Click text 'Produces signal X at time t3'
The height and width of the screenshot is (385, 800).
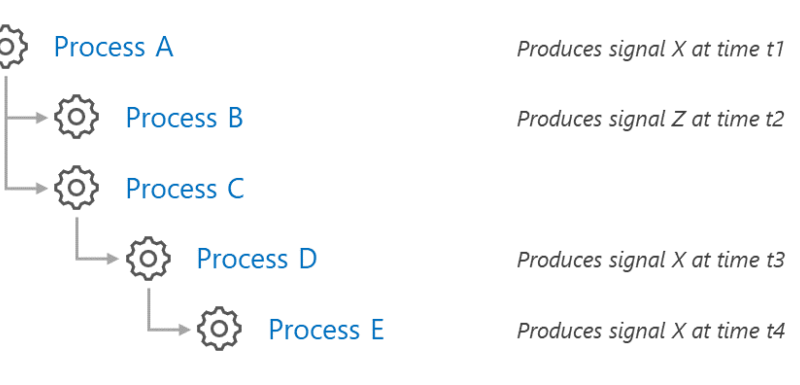(650, 260)
